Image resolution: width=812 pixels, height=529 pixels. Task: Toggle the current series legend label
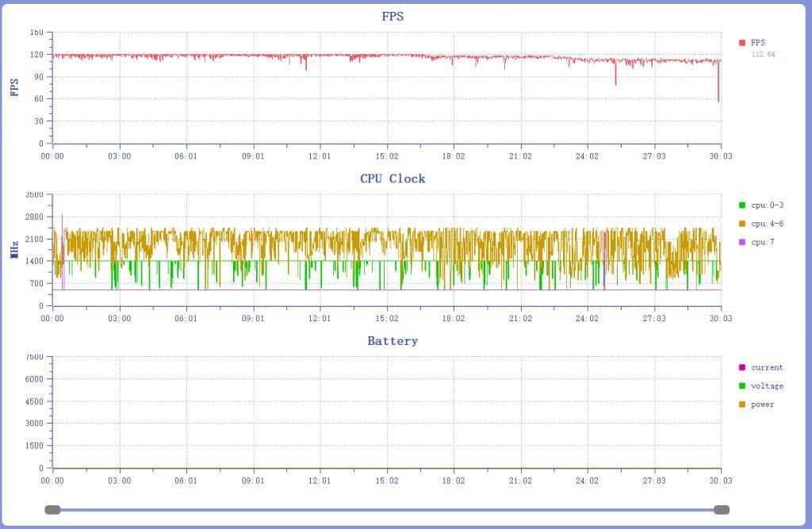point(767,368)
